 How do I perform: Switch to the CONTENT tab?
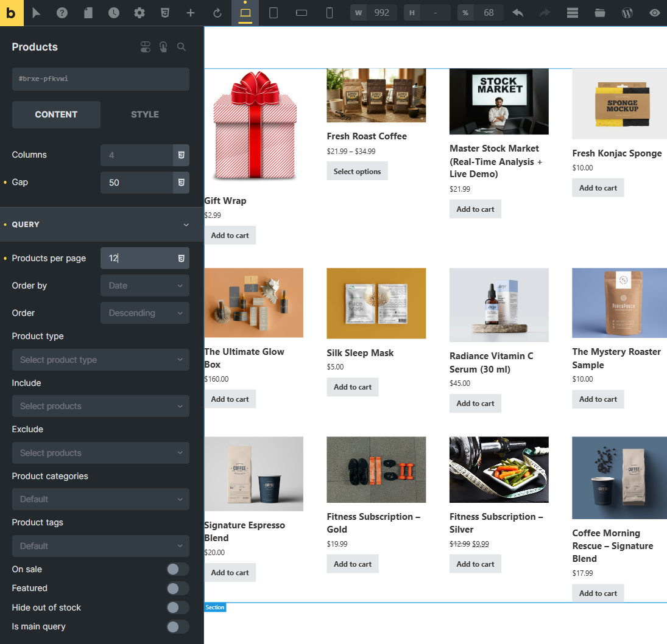coord(56,114)
